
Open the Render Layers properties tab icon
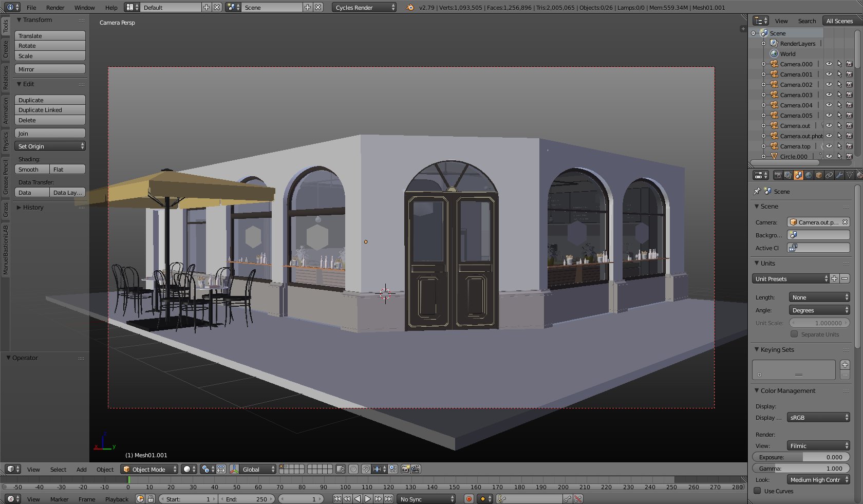pyautogui.click(x=788, y=175)
